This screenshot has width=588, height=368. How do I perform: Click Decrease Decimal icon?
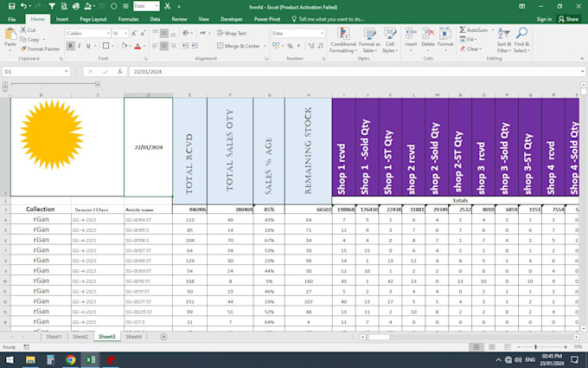click(320, 46)
